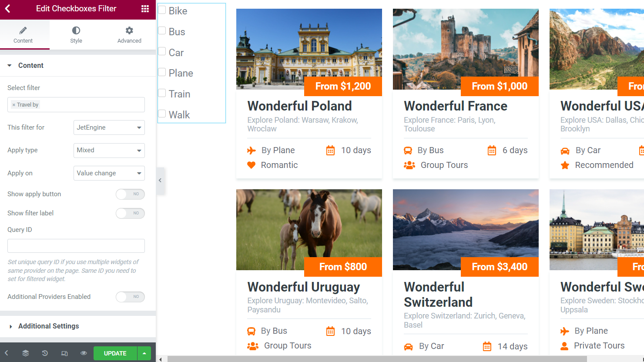
Task: Open the Apply on dropdown
Action: click(x=109, y=173)
